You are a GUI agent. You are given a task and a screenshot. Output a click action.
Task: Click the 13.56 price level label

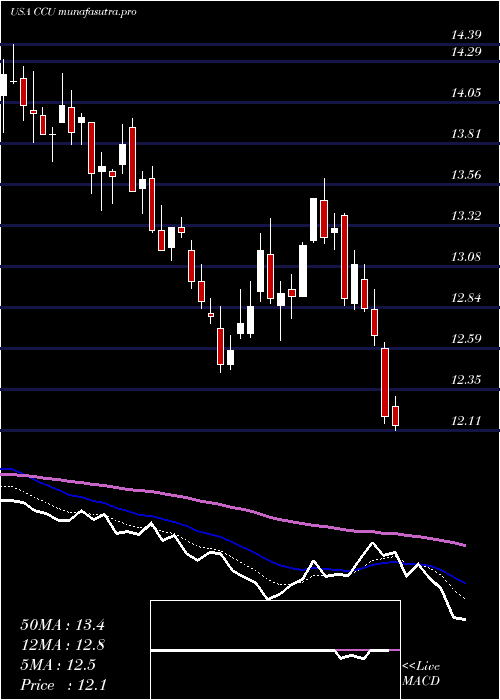coord(466,175)
